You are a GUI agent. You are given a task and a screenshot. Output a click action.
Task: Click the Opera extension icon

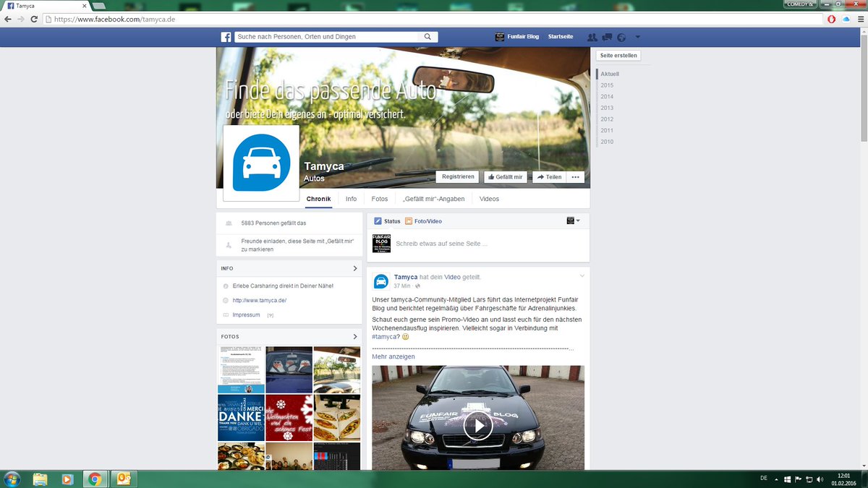click(832, 20)
